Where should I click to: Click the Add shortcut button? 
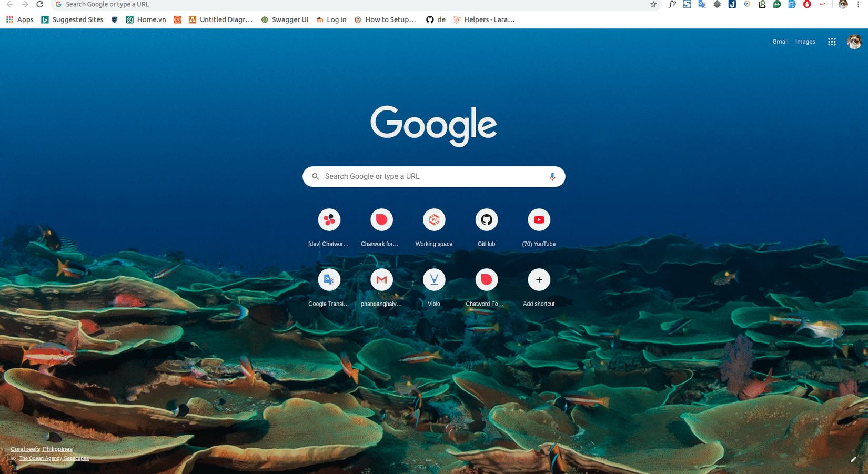(x=539, y=288)
